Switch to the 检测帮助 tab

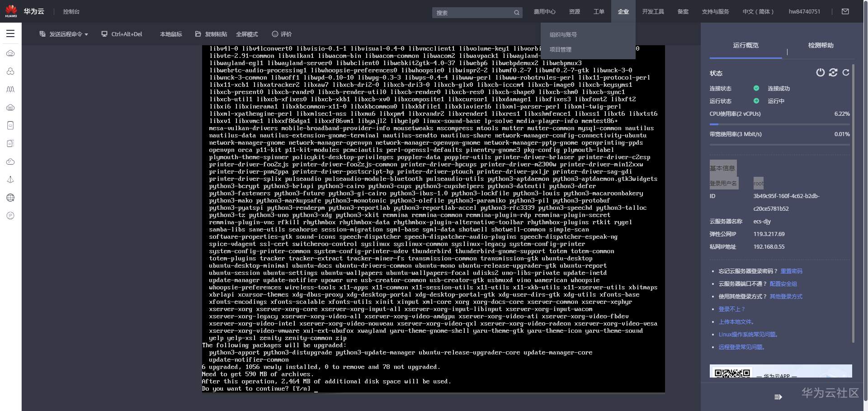pyautogui.click(x=821, y=45)
